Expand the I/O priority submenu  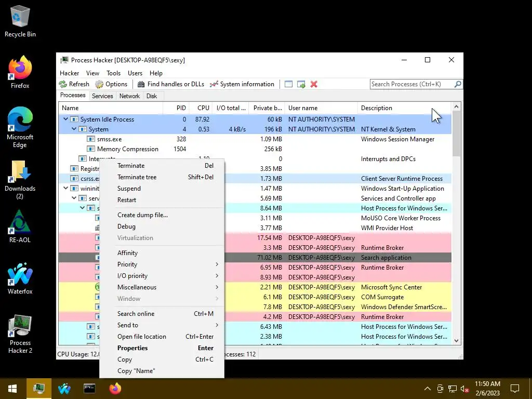click(x=162, y=276)
